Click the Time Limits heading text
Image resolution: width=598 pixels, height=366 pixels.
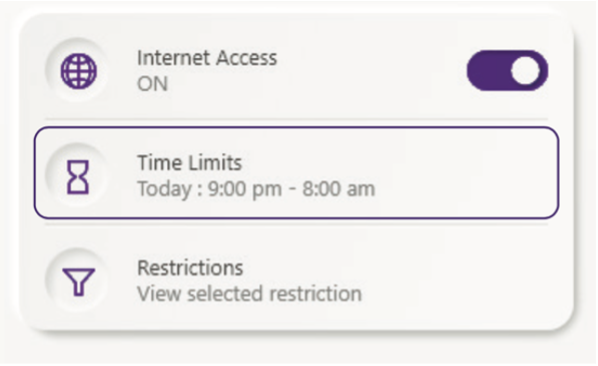190,163
